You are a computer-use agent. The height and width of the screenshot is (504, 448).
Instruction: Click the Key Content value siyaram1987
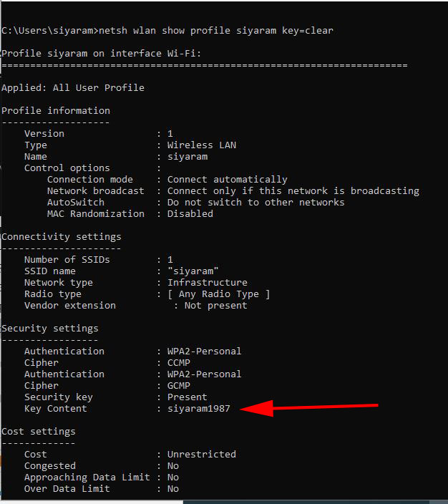199,409
